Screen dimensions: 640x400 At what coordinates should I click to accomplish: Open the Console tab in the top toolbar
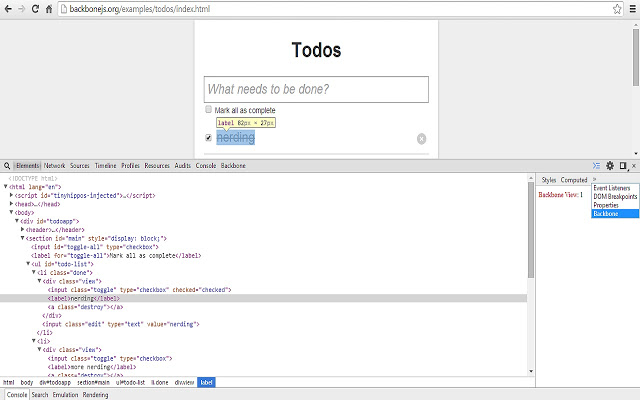click(206, 166)
